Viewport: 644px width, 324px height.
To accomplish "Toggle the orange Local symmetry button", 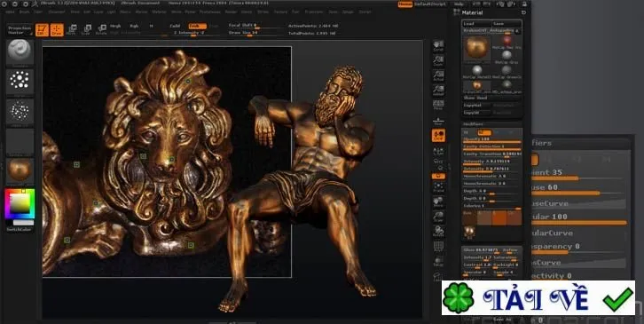I will tap(438, 135).
